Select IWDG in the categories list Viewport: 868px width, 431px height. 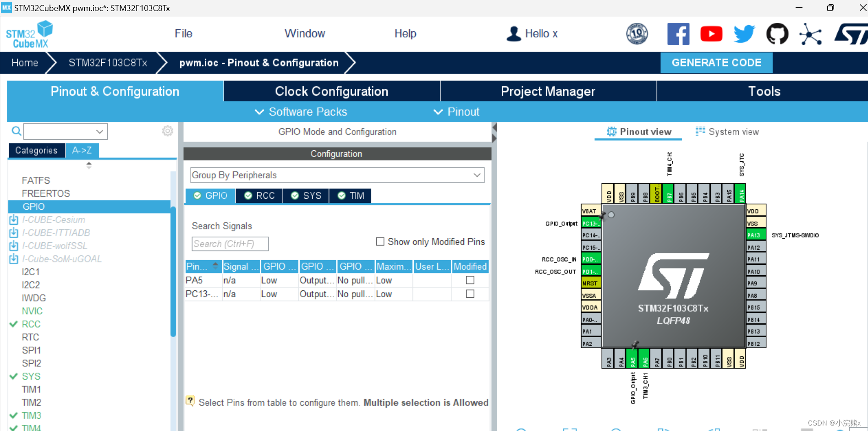tap(33, 298)
